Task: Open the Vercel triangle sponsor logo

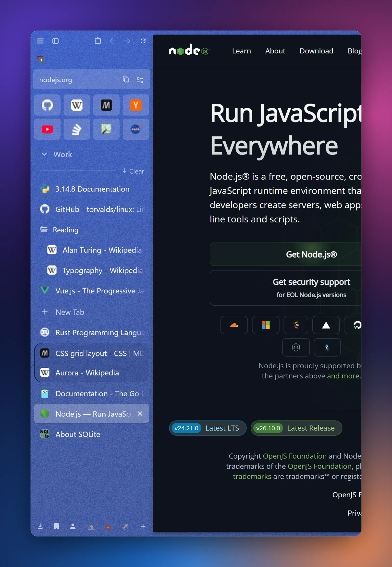Action: click(x=326, y=325)
